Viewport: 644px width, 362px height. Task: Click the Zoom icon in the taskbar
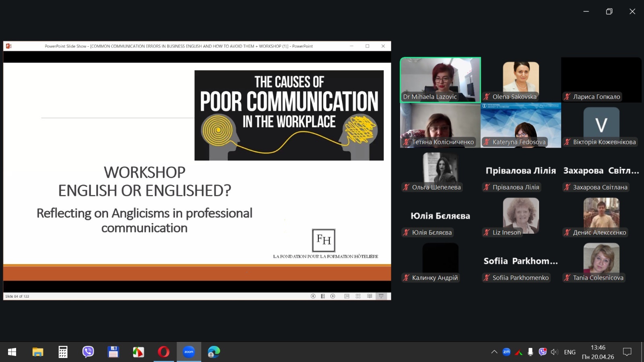coord(189,352)
